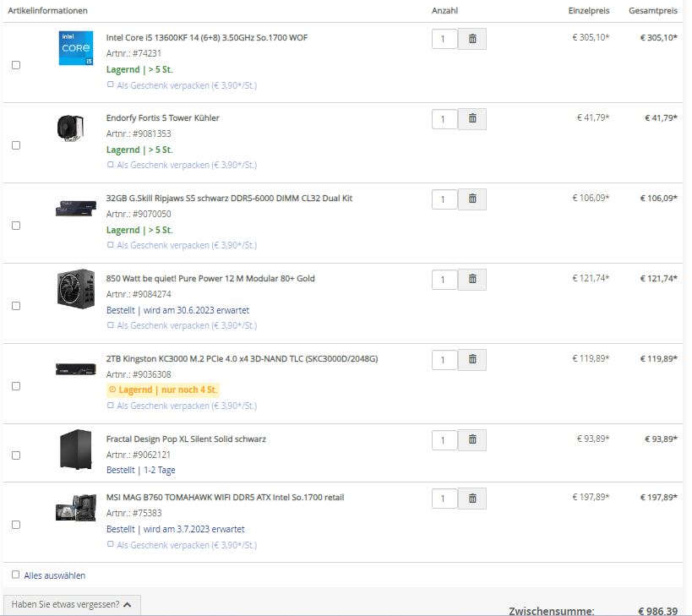Check the selection box for the Intel CPU

[14, 65]
